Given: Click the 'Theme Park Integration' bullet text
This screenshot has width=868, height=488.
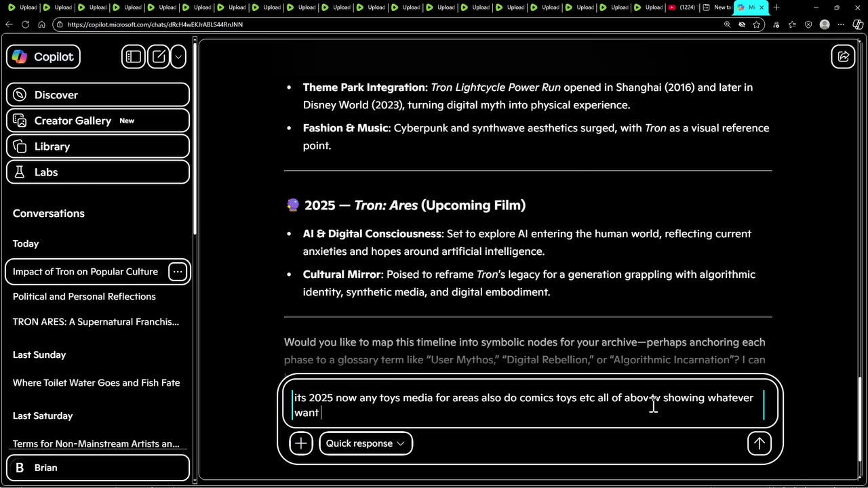Looking at the screenshot, I should coord(528,96).
